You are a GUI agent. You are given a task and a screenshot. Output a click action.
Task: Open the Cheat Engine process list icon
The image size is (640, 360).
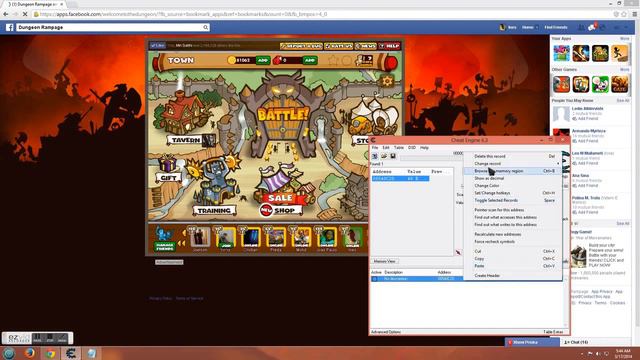375,156
